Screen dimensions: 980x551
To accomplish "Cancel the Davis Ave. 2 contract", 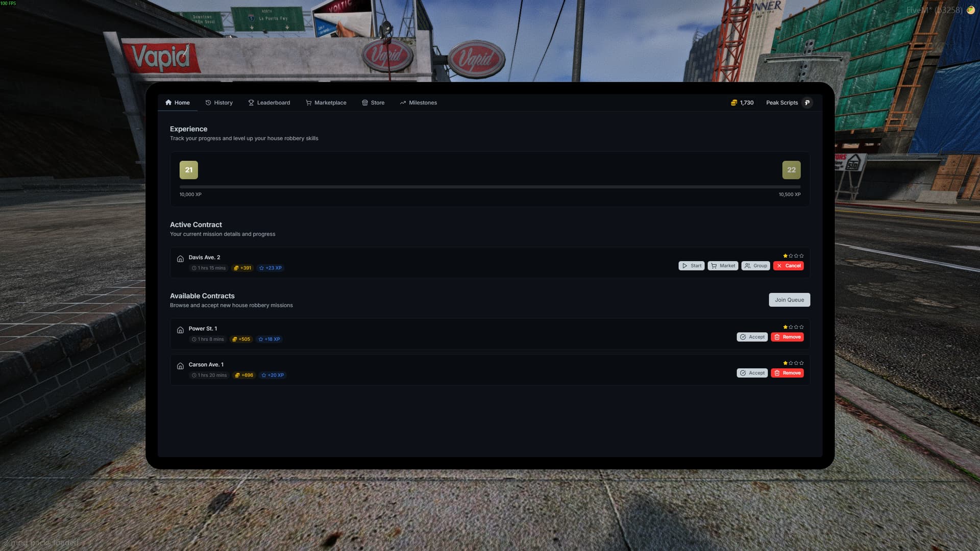I will pyautogui.click(x=788, y=266).
